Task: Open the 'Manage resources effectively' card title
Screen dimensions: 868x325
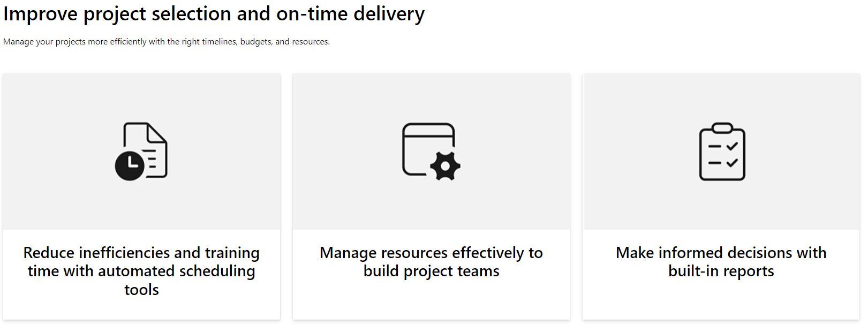Action: (431, 262)
